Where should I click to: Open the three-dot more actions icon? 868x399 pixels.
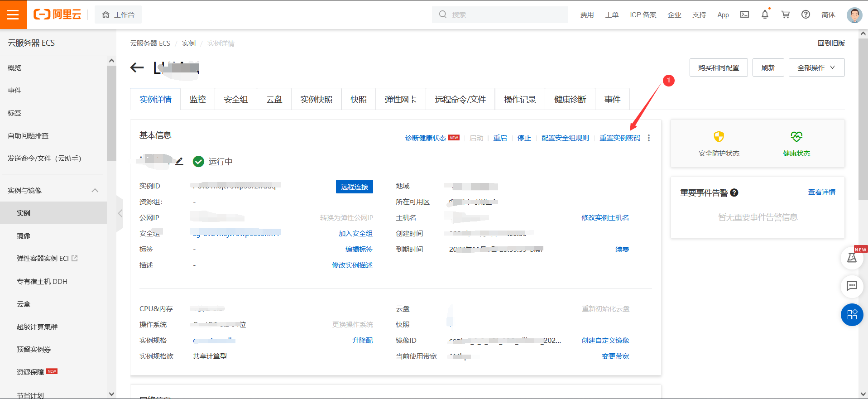649,138
